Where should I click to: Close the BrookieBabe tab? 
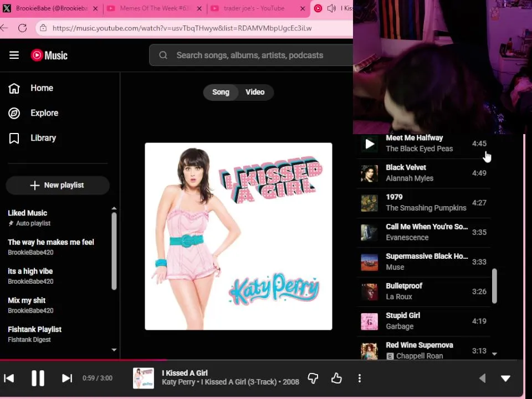pyautogui.click(x=95, y=8)
